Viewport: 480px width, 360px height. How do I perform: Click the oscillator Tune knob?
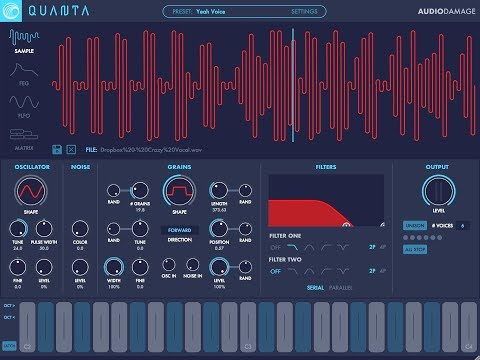[x=18, y=229]
